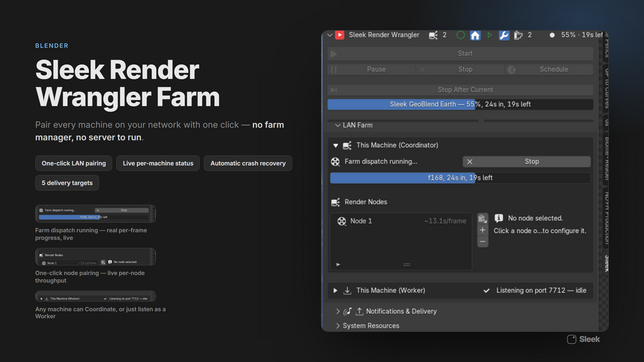Open the Farm dispatch running thumbnail
This screenshot has height=362, width=644.
point(95,213)
